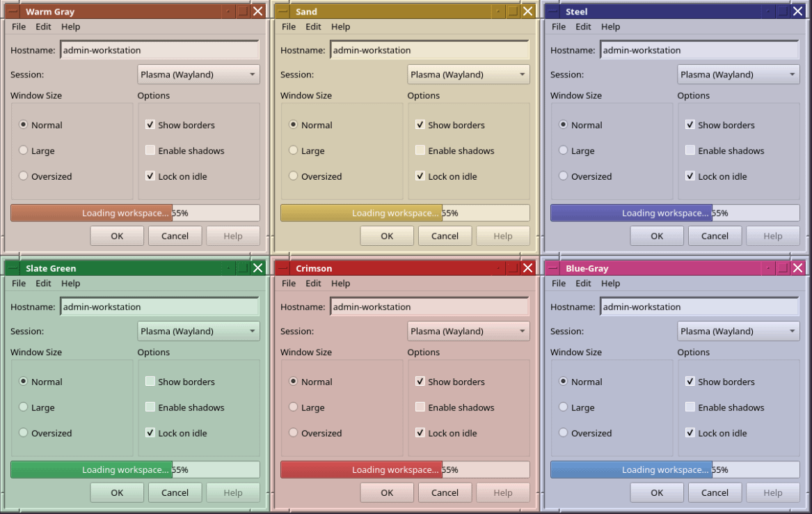This screenshot has width=812, height=514.
Task: Uncheck Lock on idle in the Sand dialog
Action: [420, 176]
